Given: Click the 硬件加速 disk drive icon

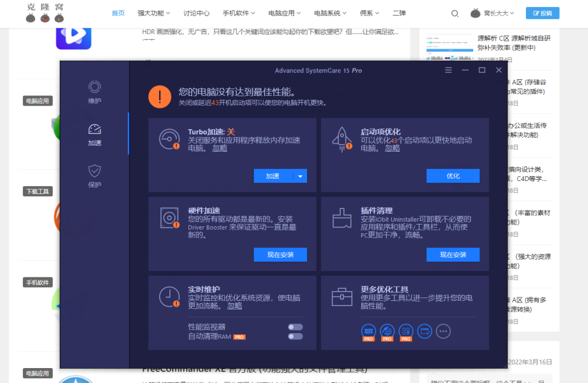Looking at the screenshot, I should tap(169, 218).
